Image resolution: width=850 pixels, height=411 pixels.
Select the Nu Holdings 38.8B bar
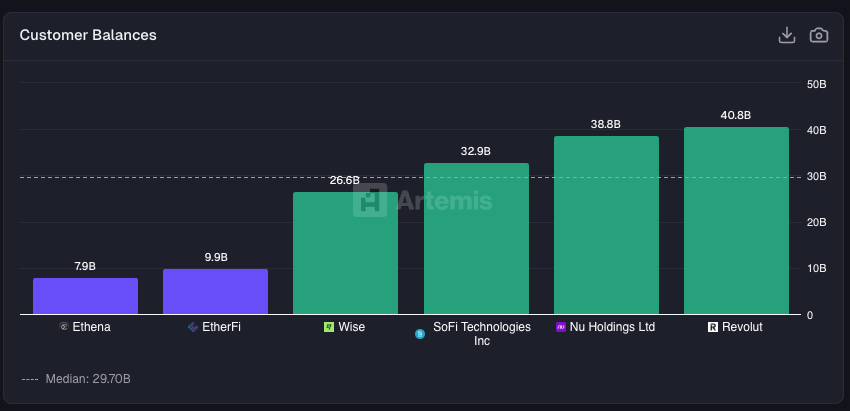click(606, 225)
